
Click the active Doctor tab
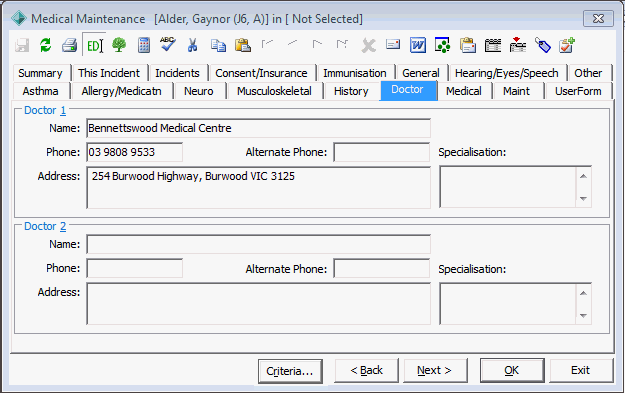tap(408, 90)
